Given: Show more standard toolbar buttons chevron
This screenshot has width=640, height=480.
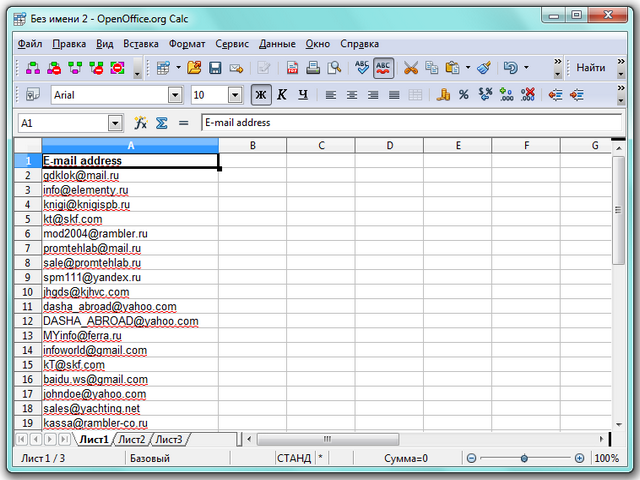Looking at the screenshot, I should [x=558, y=61].
